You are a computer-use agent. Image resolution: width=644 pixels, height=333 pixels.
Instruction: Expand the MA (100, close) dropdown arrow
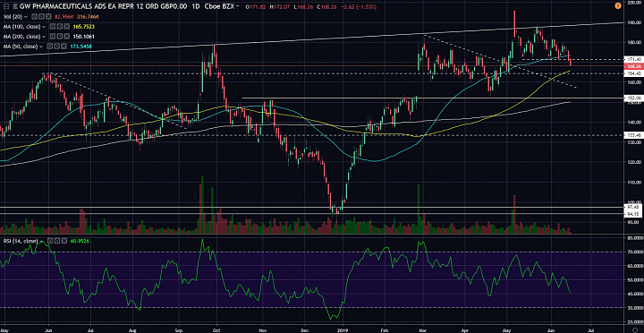[44, 27]
